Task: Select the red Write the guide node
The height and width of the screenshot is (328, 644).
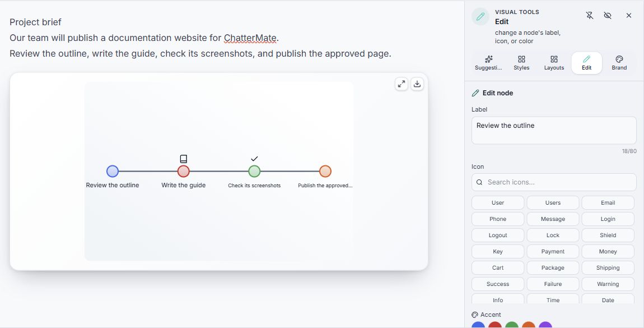Action: [x=183, y=172]
